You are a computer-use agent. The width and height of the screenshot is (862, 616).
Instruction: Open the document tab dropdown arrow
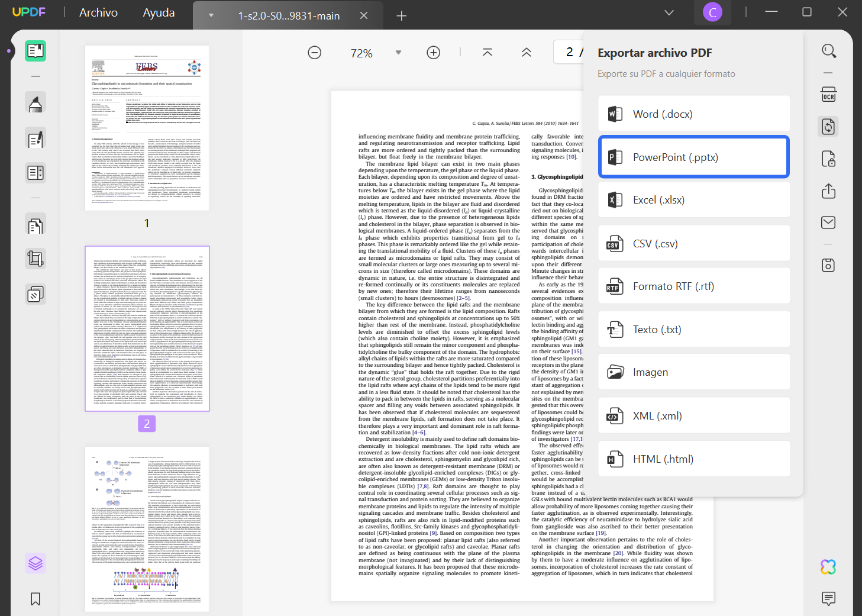pos(211,15)
